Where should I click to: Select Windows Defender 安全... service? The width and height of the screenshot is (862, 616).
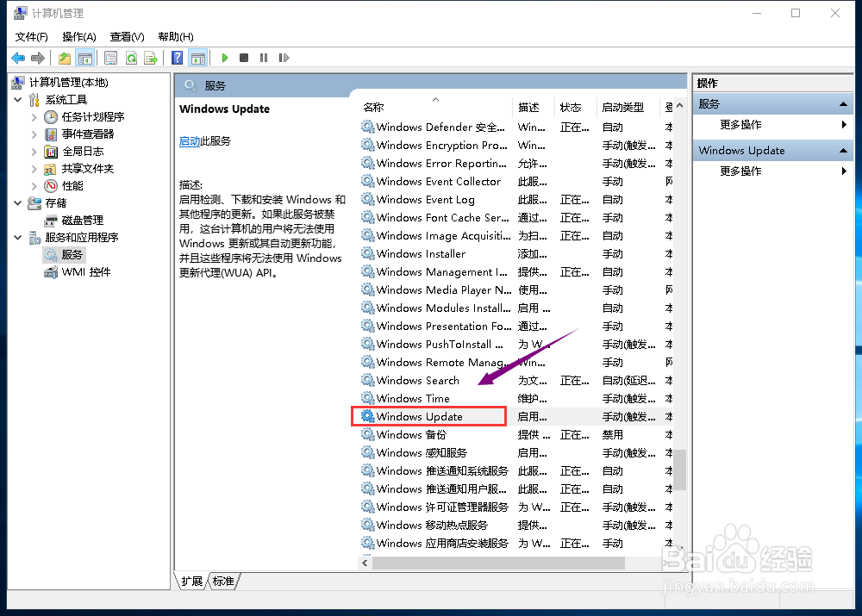tap(516, 127)
